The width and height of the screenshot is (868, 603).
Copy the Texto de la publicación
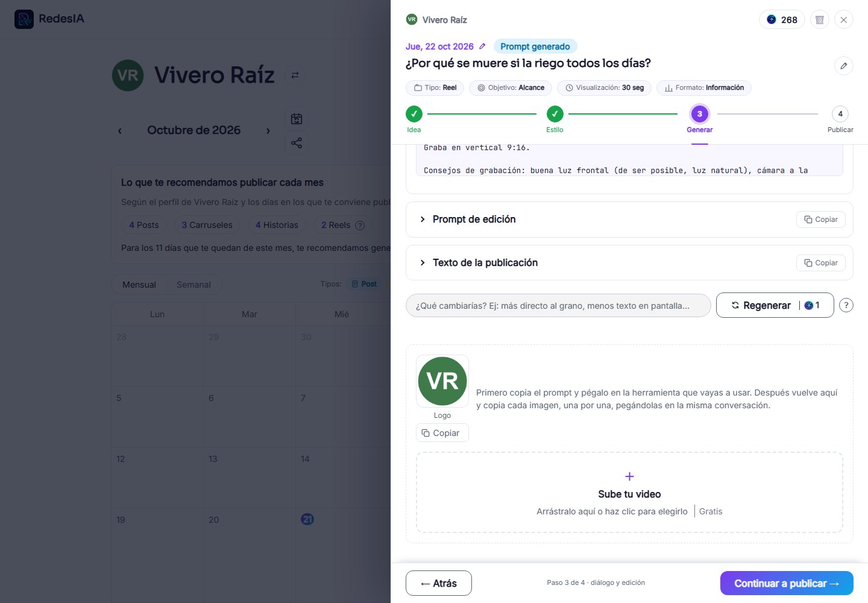(821, 263)
